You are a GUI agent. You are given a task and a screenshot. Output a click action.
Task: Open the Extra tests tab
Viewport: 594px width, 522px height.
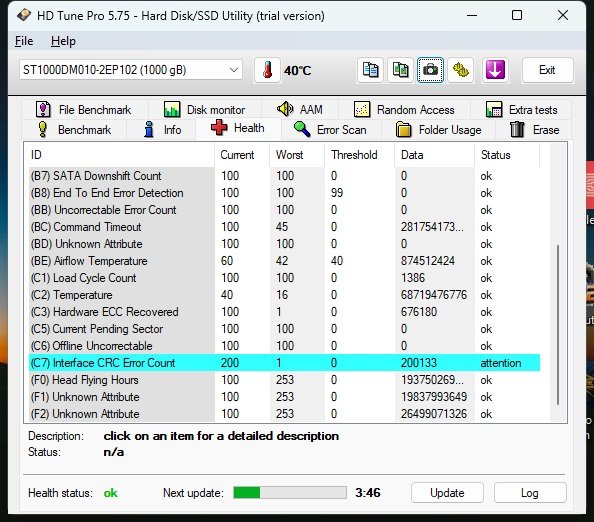522,110
